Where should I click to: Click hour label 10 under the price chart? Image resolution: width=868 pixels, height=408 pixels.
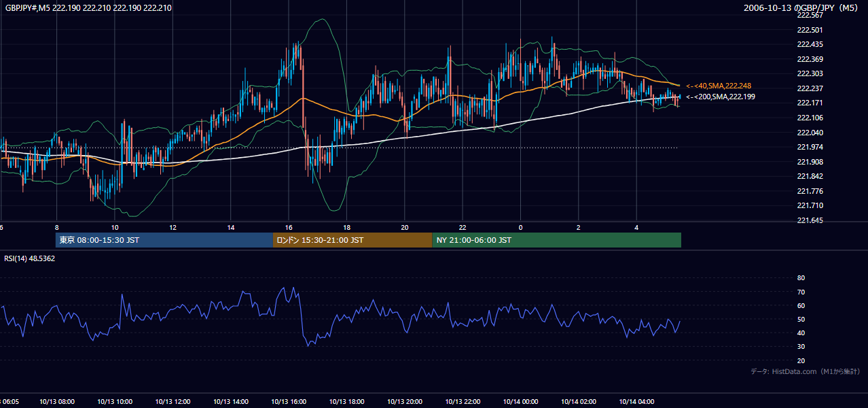tap(115, 227)
